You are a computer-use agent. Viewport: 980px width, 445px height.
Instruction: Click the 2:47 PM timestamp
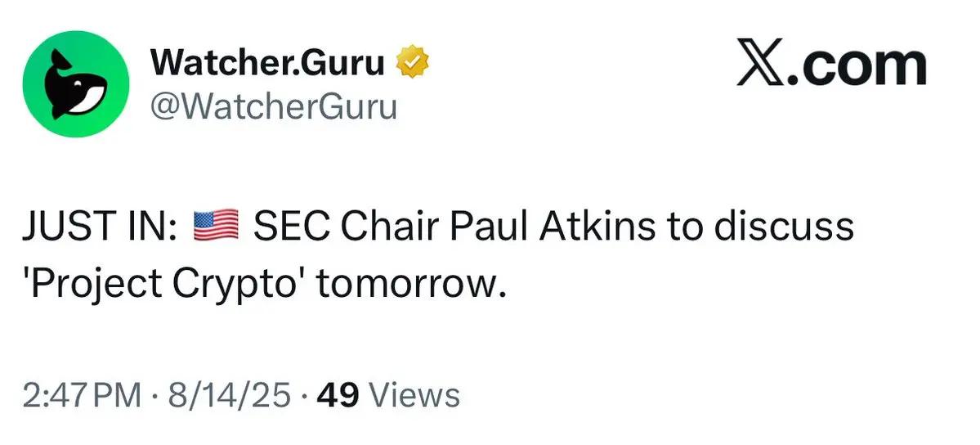click(x=82, y=396)
